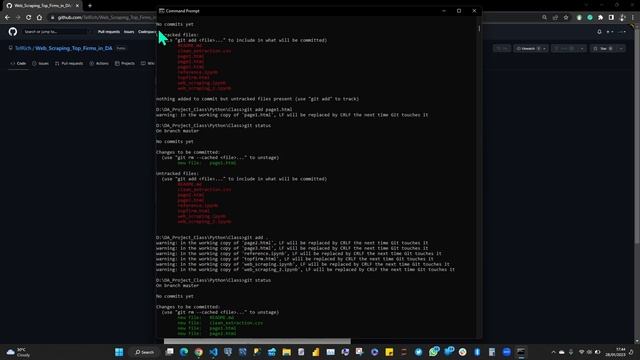Open the Fork dropdown arrow
The width and height of the screenshot is (640, 360).
point(582,49)
